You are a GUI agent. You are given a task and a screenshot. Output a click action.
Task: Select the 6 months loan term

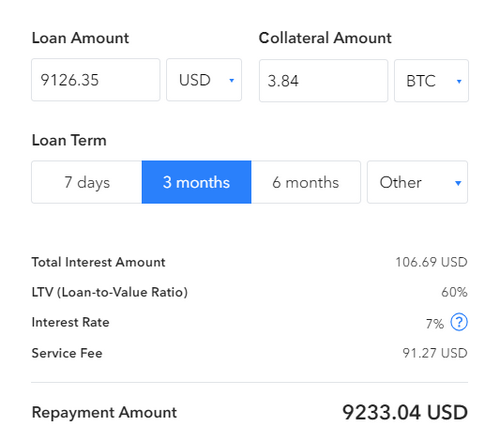point(306,182)
